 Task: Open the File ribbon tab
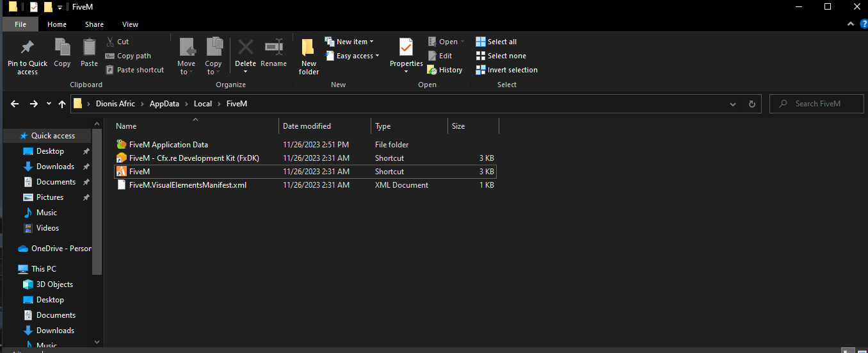pos(20,24)
